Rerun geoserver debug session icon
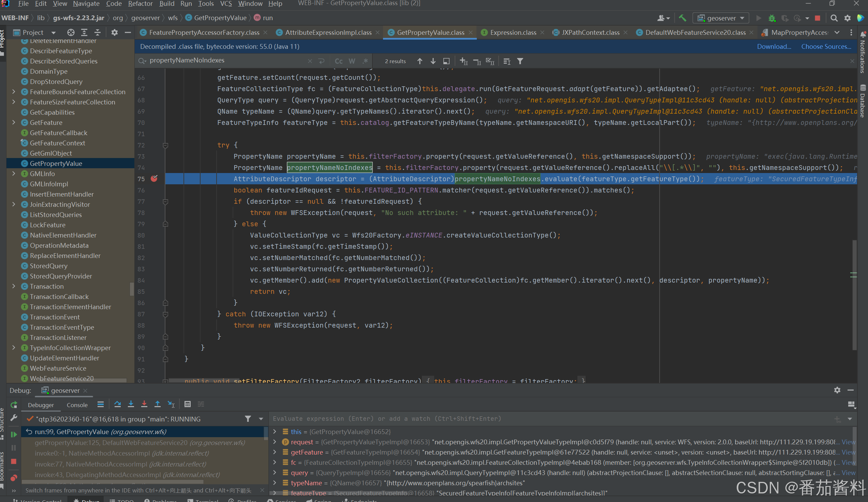Screen dimensions: 868x502 tap(14, 405)
